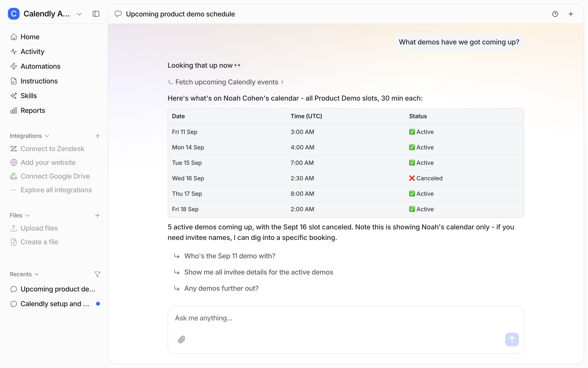Collapse the Integrations section
This screenshot has width=588, height=368.
(29, 136)
